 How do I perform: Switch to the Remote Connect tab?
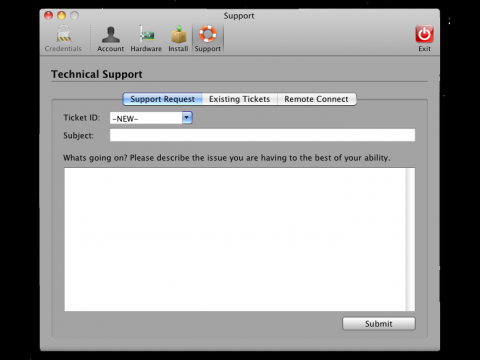point(317,99)
